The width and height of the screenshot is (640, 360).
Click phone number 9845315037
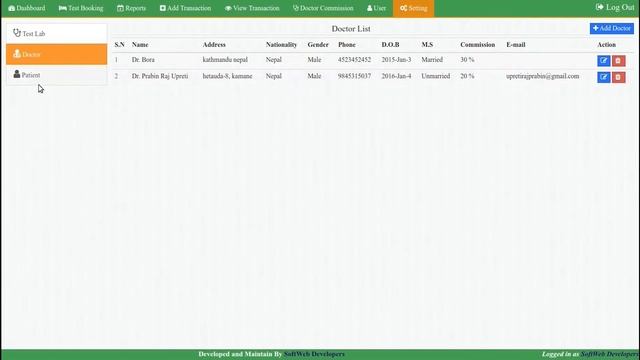pos(354,76)
